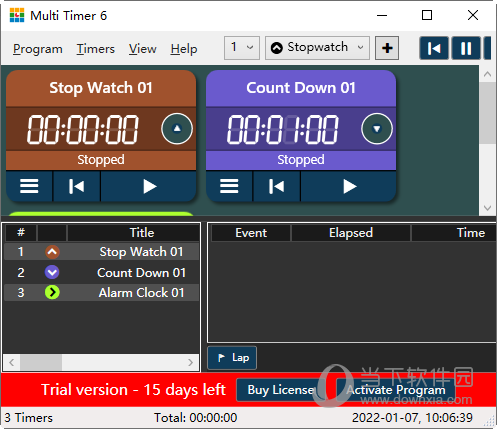Open the Help menu
This screenshot has height=429, width=497.
(184, 49)
